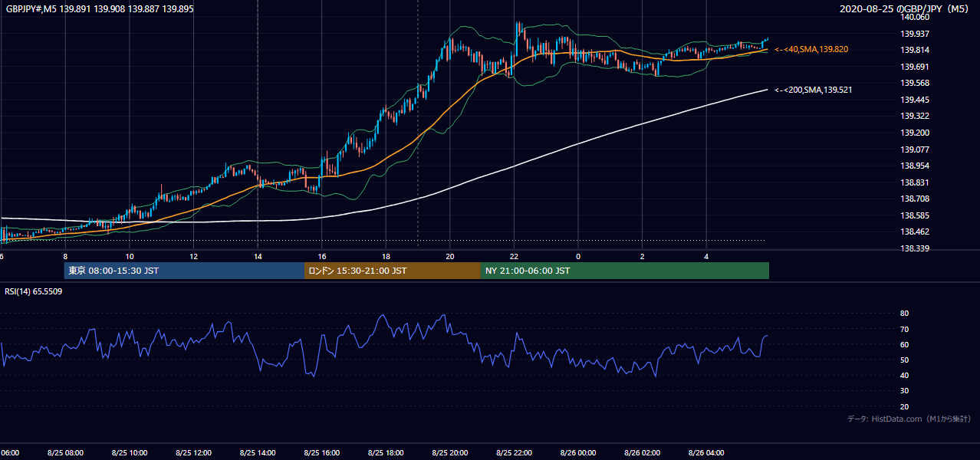Click the 8/25 22:00 time label
The height and width of the screenshot is (460, 980).
pos(514,453)
